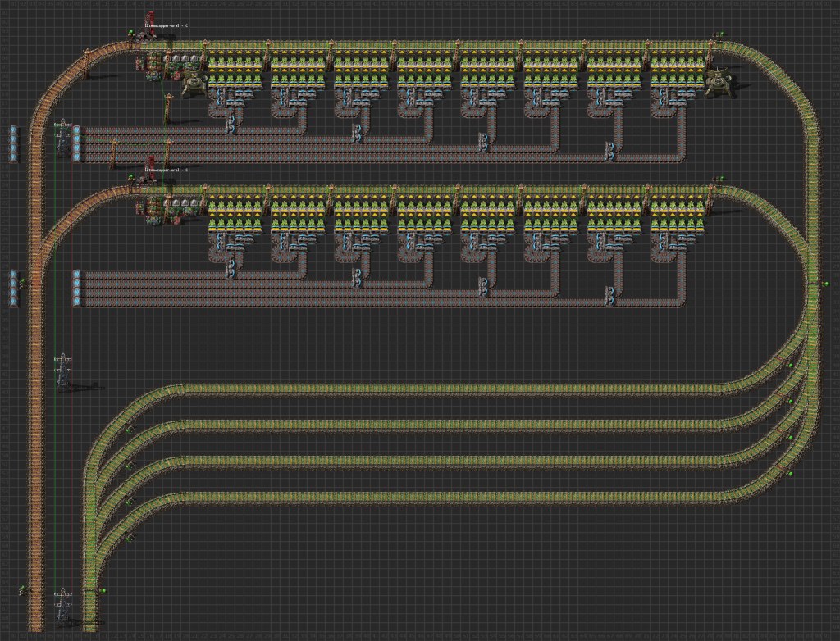Select the second splitter on the lower belt lines

358,277
